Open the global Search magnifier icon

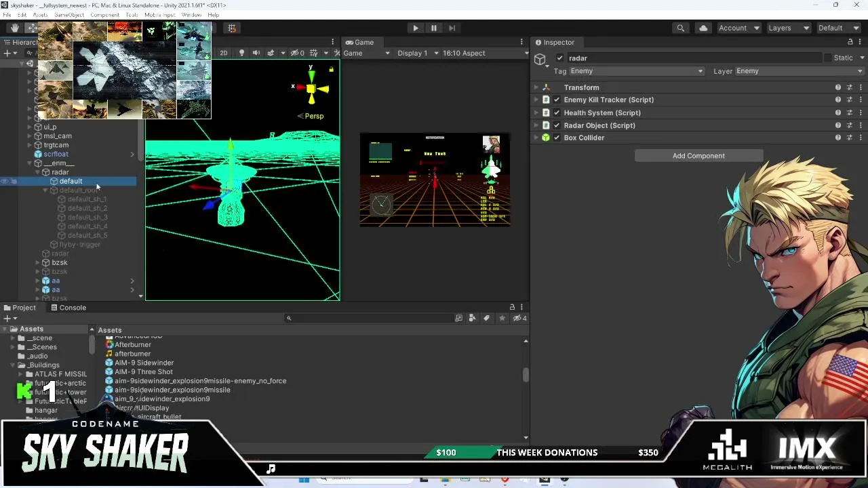(x=680, y=28)
